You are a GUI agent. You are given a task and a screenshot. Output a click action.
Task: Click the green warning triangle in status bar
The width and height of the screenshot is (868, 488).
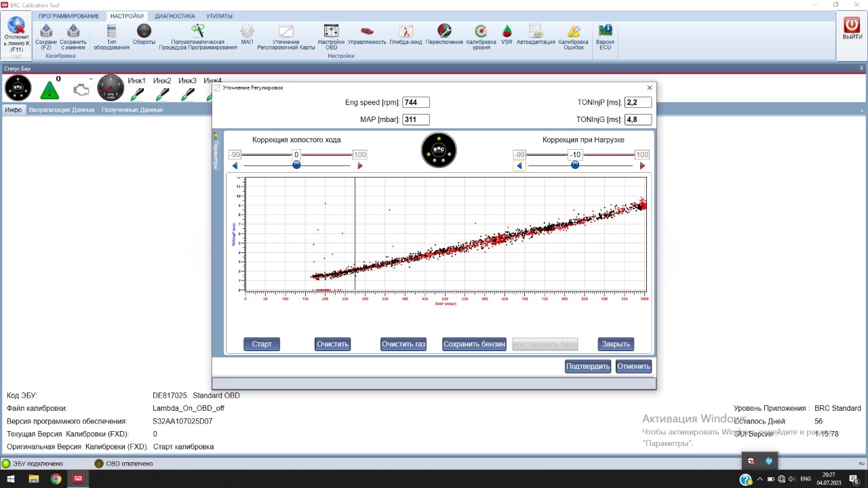(50, 90)
